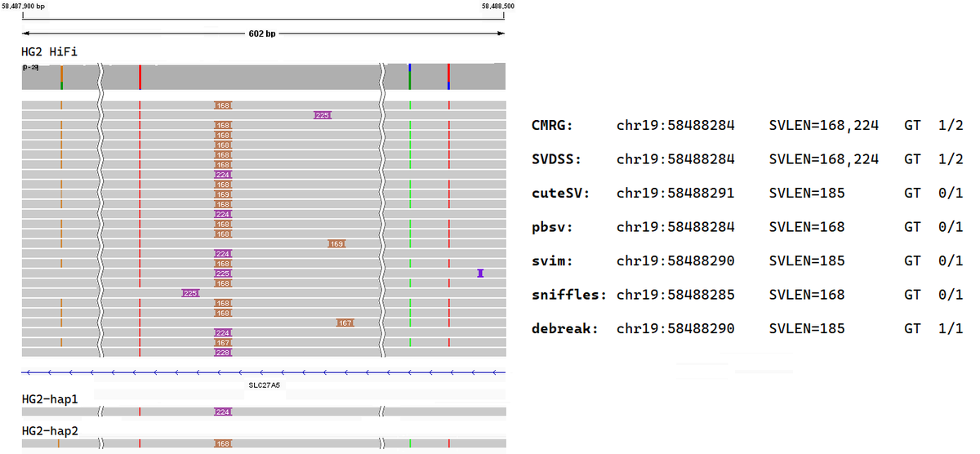The width and height of the screenshot is (980, 454).
Task: Click the svim caller label
Action: pyautogui.click(x=552, y=261)
